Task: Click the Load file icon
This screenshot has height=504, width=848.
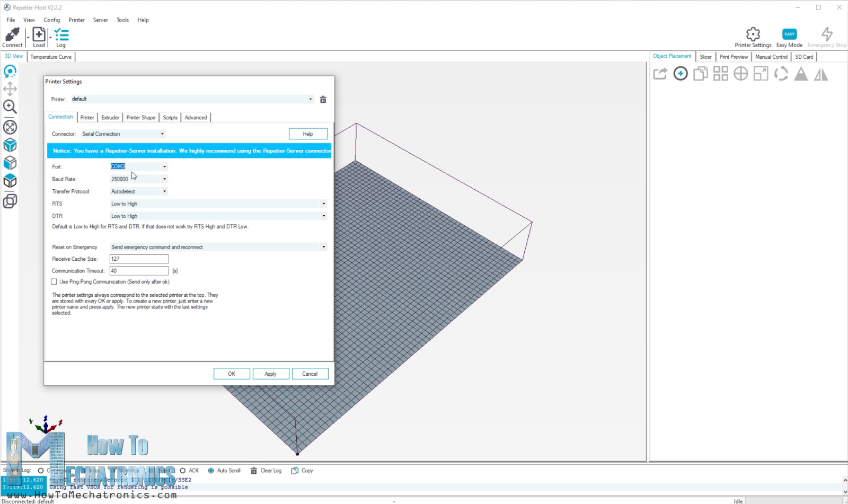Action: point(39,35)
